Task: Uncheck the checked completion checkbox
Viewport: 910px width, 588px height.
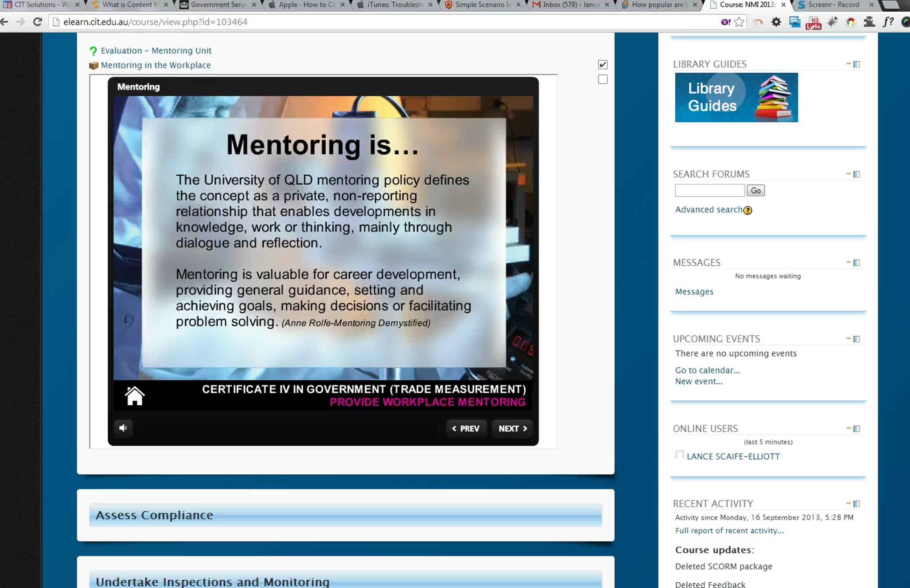Action: [602, 64]
